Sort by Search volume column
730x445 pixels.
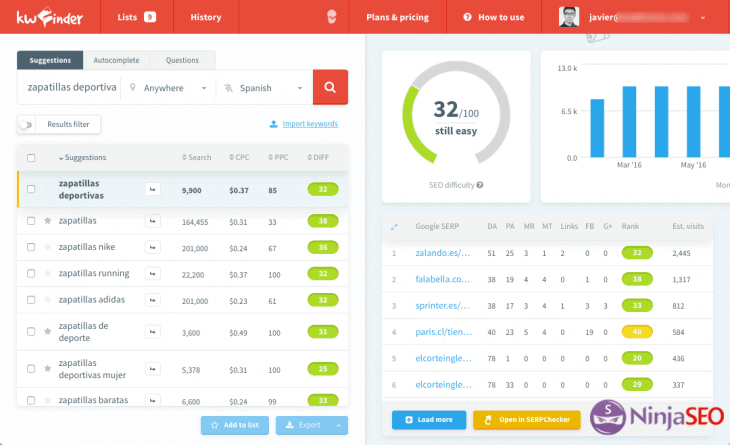click(x=196, y=158)
